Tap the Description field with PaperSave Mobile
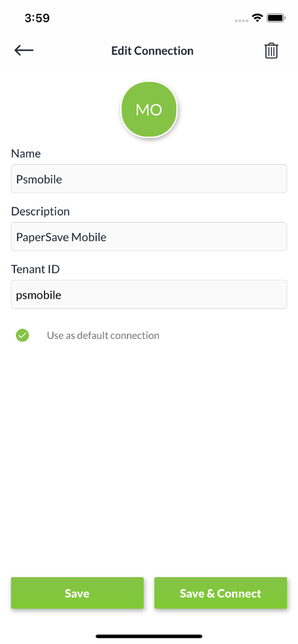 pyautogui.click(x=149, y=237)
